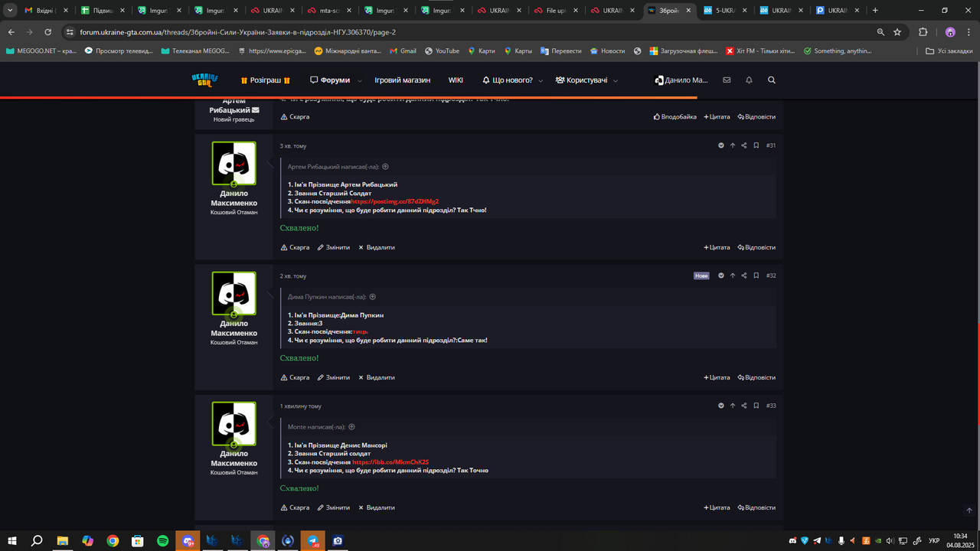Image resolution: width=980 pixels, height=551 pixels.
Task: Open the forum search magnifier icon
Action: click(x=772, y=80)
